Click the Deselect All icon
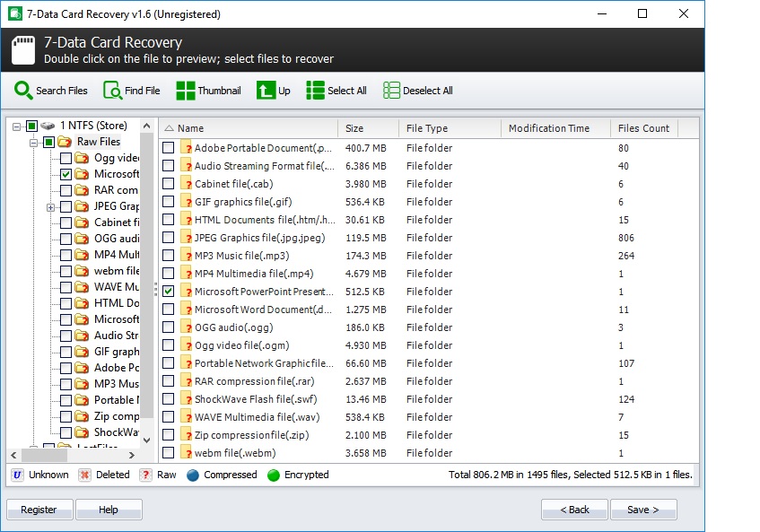The width and height of the screenshot is (760, 532). (x=393, y=90)
